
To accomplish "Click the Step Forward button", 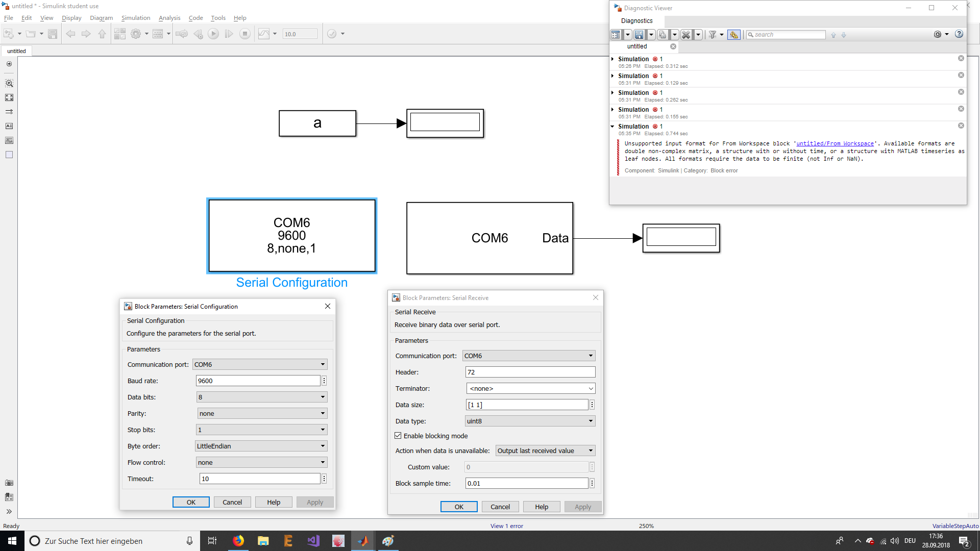I will (229, 34).
